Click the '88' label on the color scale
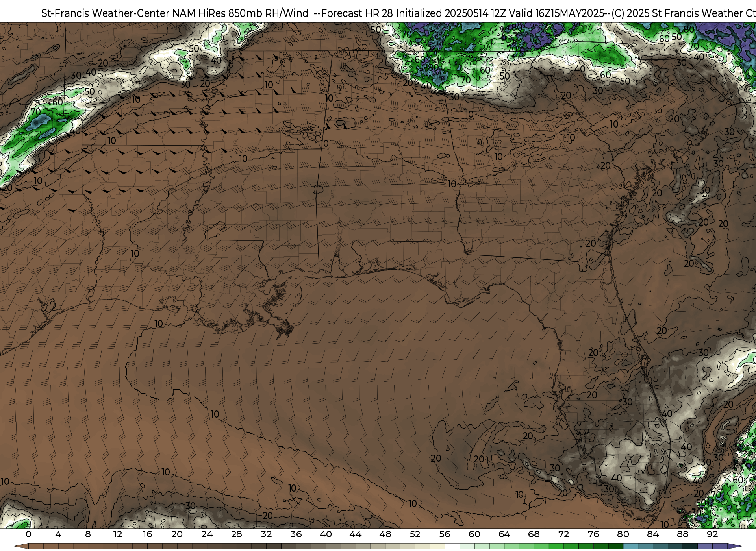 click(682, 534)
